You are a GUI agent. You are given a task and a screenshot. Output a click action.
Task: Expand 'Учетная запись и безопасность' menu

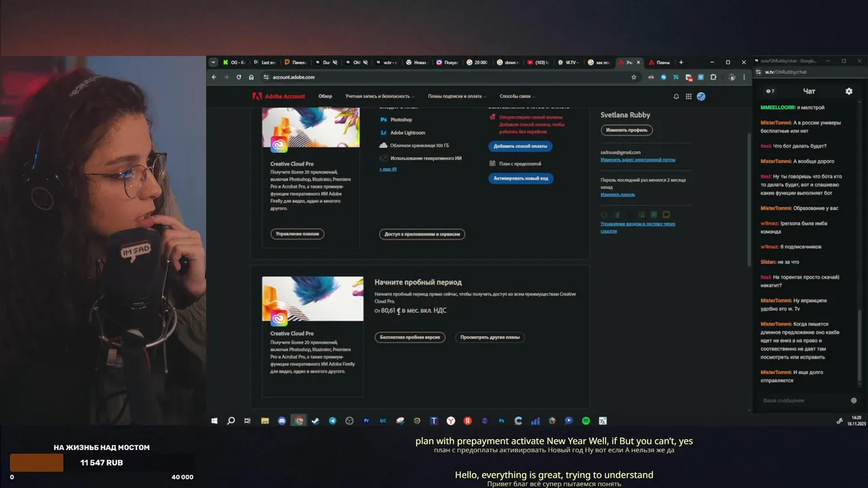[x=380, y=96]
